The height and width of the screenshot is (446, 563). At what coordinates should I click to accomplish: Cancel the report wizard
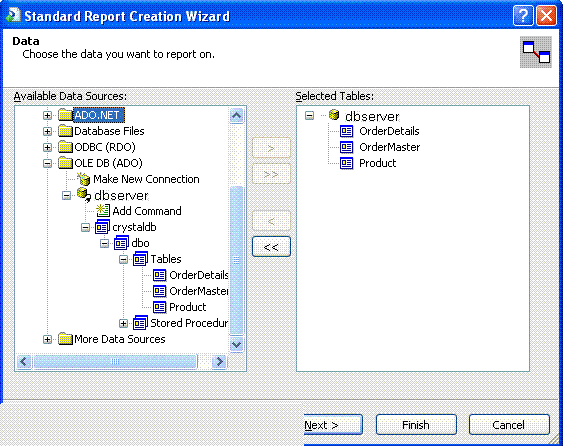click(x=509, y=425)
